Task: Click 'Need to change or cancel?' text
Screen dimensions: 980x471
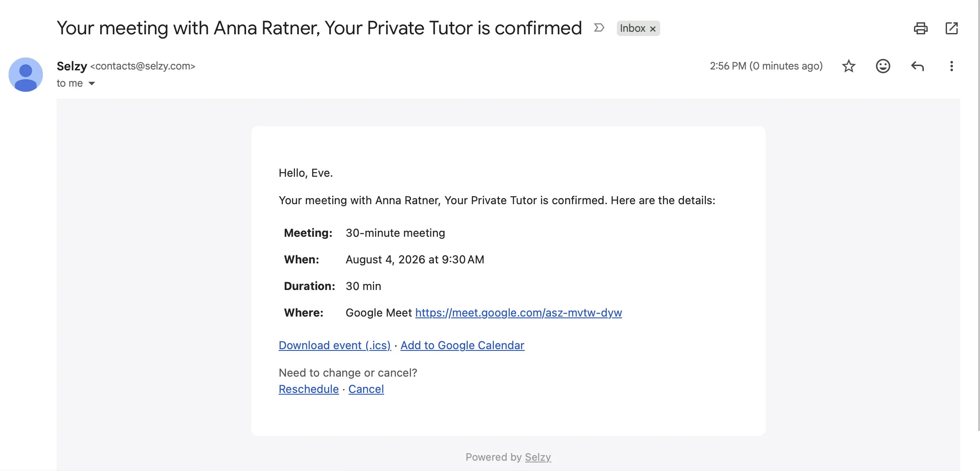Action: coord(348,373)
